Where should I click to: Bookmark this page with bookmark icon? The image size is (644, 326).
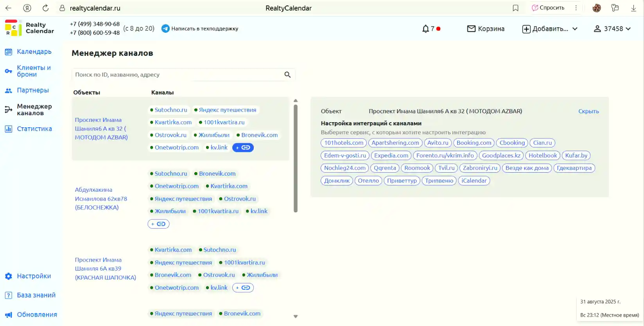point(515,8)
